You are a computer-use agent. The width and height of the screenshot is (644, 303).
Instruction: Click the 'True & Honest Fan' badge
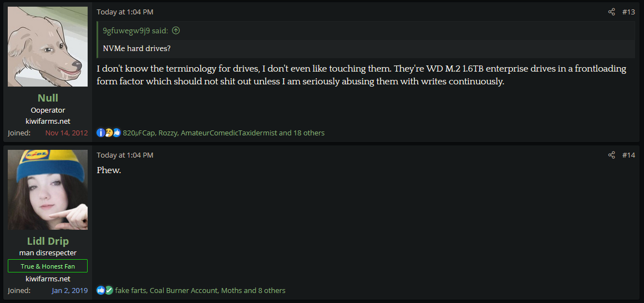(48, 266)
